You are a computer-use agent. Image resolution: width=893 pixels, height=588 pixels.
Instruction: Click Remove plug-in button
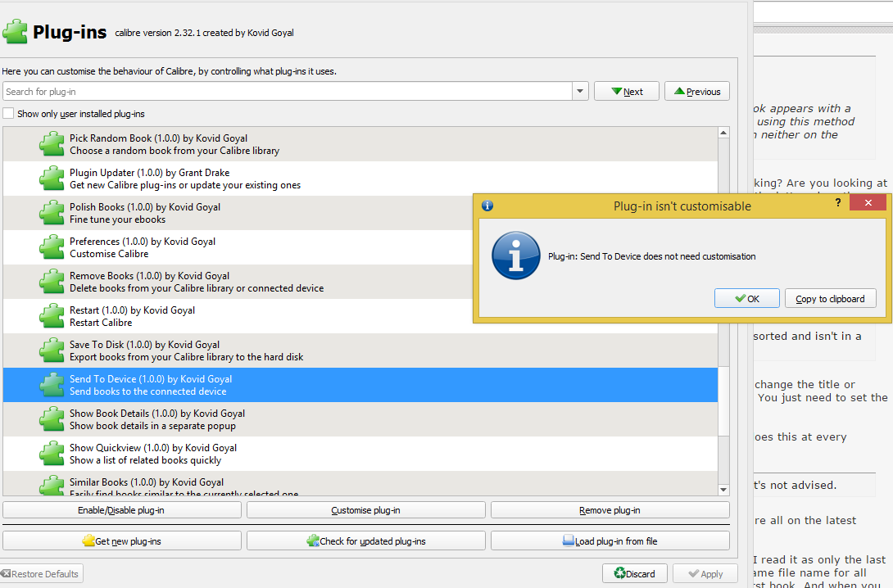[610, 510]
